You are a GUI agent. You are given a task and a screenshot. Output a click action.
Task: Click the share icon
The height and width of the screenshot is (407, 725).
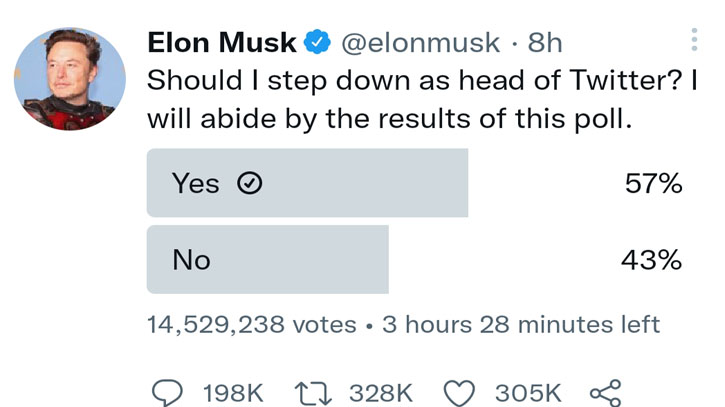point(607,392)
